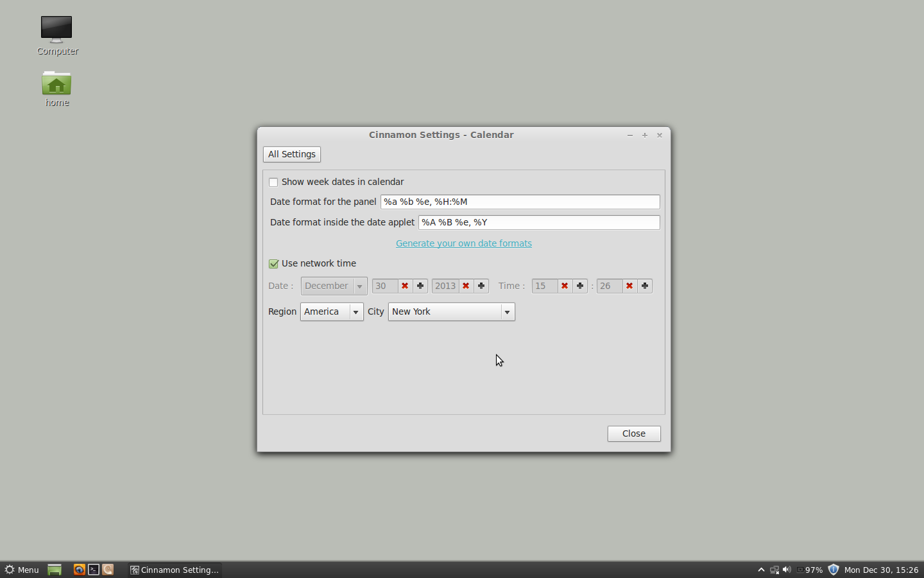Increase the year with the plus button
Screen dimensions: 924x578
click(481, 286)
